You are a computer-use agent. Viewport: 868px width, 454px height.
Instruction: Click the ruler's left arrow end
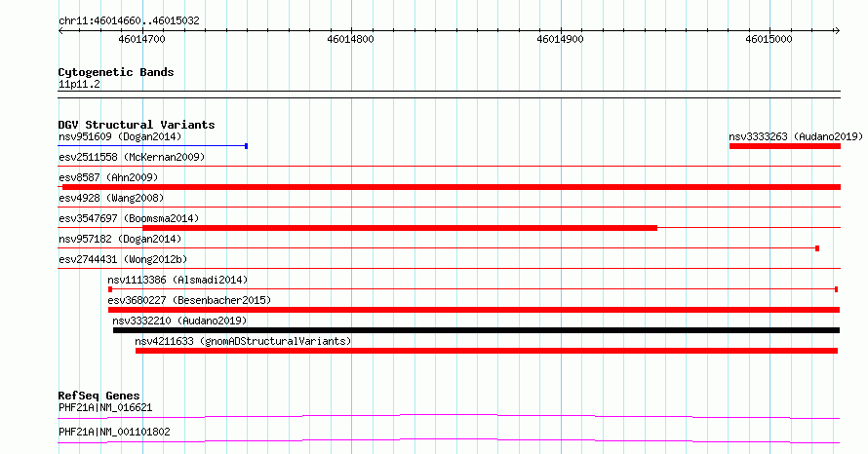(x=60, y=31)
